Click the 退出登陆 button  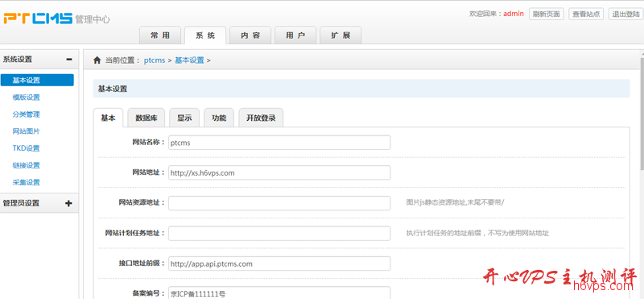(626, 14)
